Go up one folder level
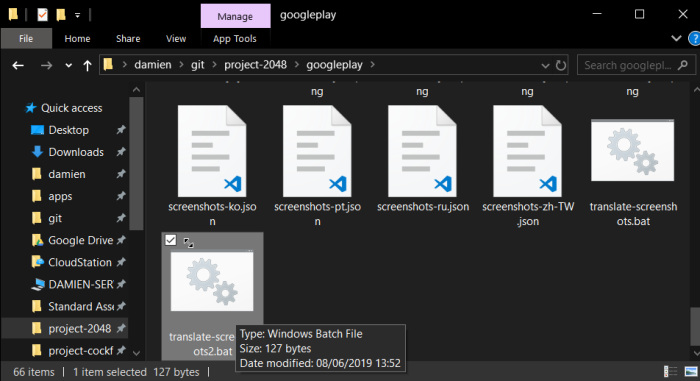The height and width of the screenshot is (381, 700). 87,66
